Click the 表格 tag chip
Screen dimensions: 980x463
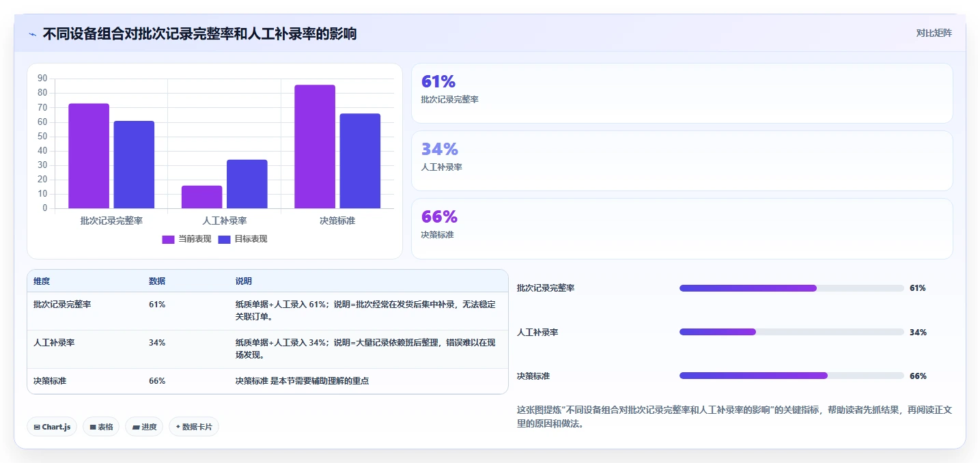click(x=101, y=427)
